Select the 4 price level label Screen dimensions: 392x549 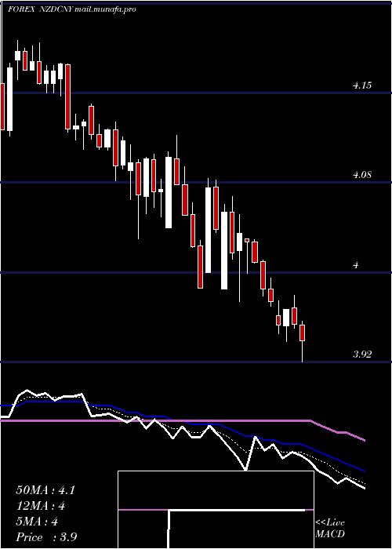click(356, 265)
